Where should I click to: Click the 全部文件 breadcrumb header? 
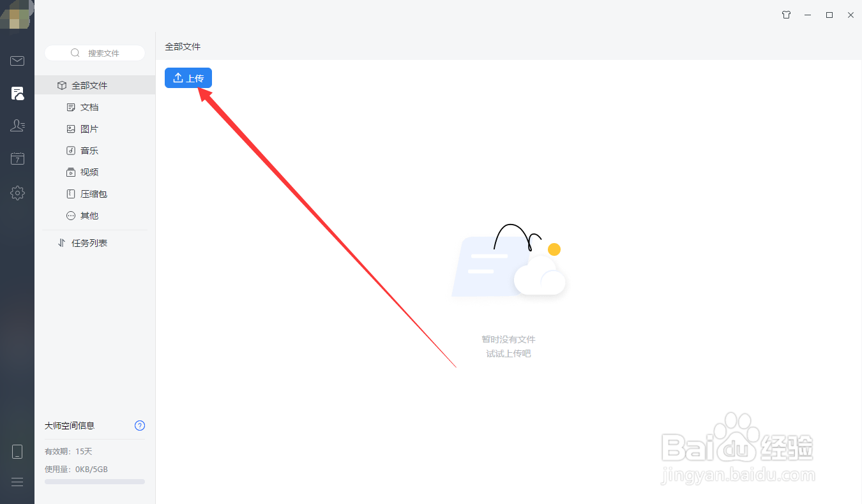[x=183, y=47]
